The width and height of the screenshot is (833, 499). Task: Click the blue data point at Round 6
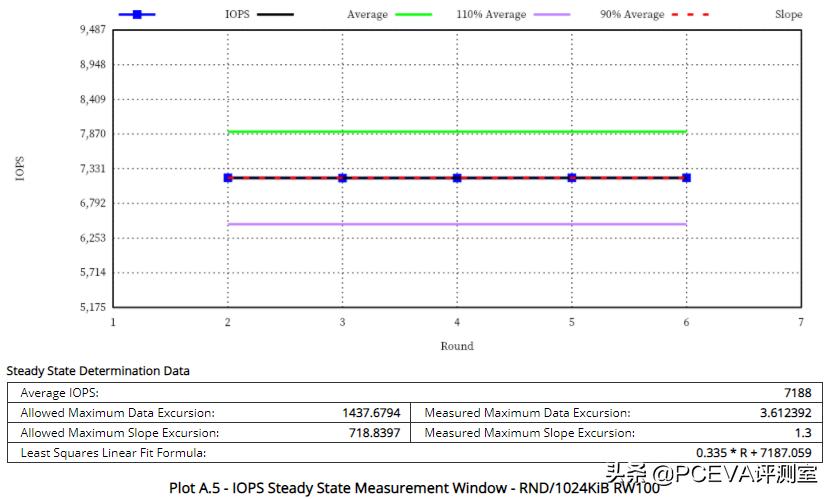tap(686, 178)
